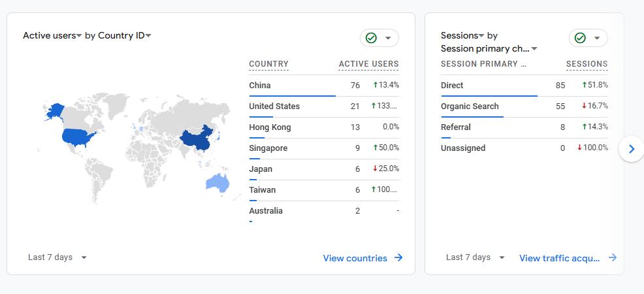Select the Singapore row
The height and width of the screenshot is (294, 644).
(324, 148)
